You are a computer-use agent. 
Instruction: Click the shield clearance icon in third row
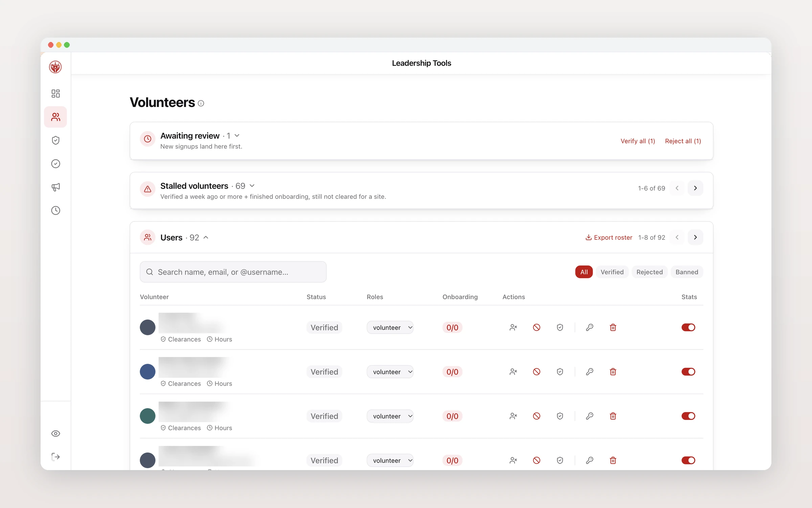[x=560, y=416]
